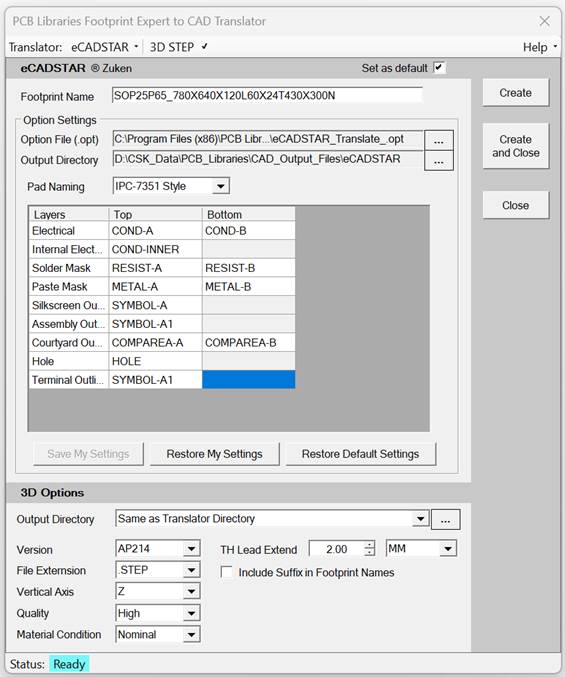Image resolution: width=565 pixels, height=677 pixels.
Task: Select the HOLE top layer cell
Action: 155,361
